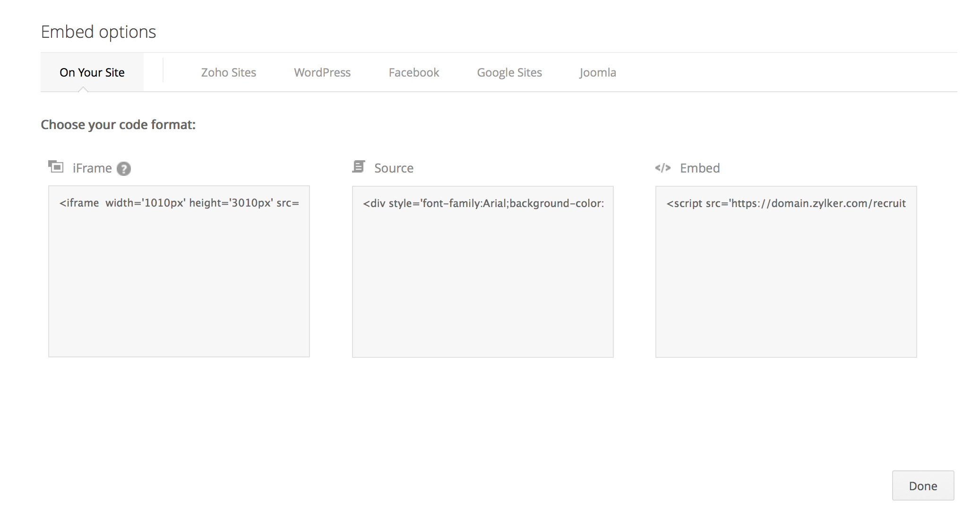Click the Source document icon
980x520 pixels.
tap(359, 167)
